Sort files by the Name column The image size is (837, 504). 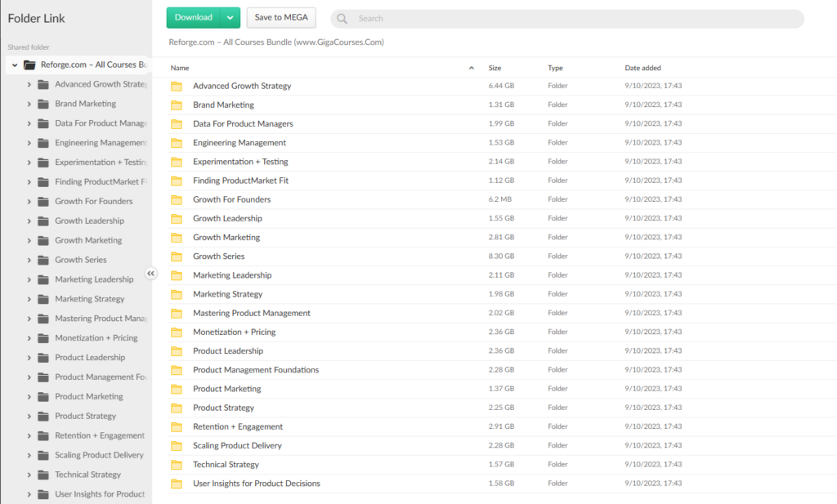(x=180, y=68)
